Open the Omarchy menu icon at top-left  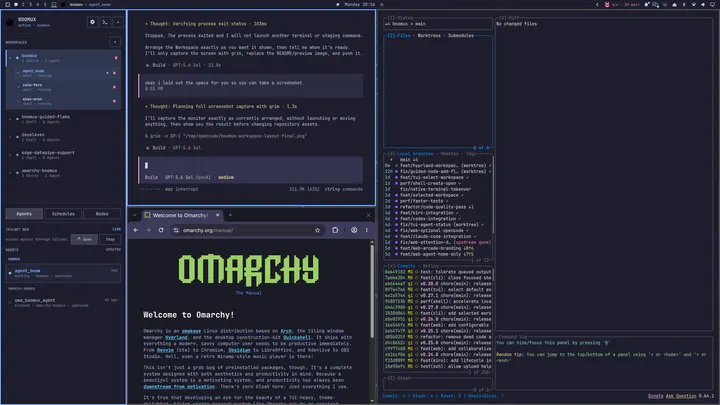[x=7, y=5]
